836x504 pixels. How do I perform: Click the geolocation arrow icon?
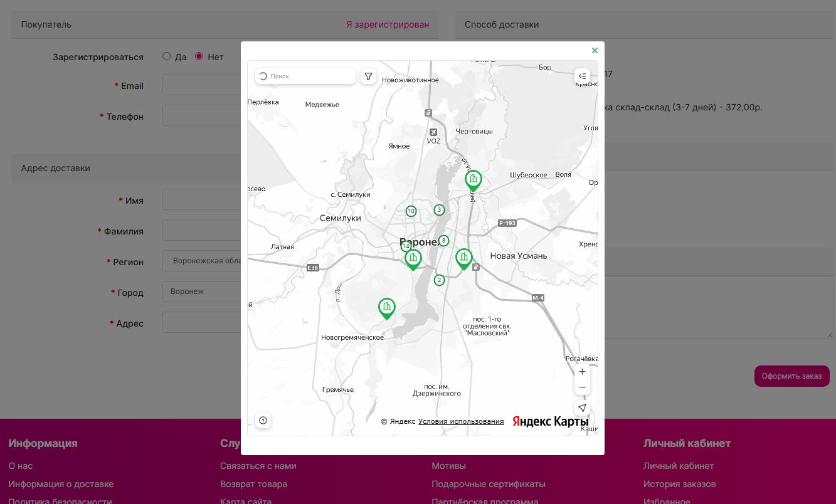coord(582,408)
